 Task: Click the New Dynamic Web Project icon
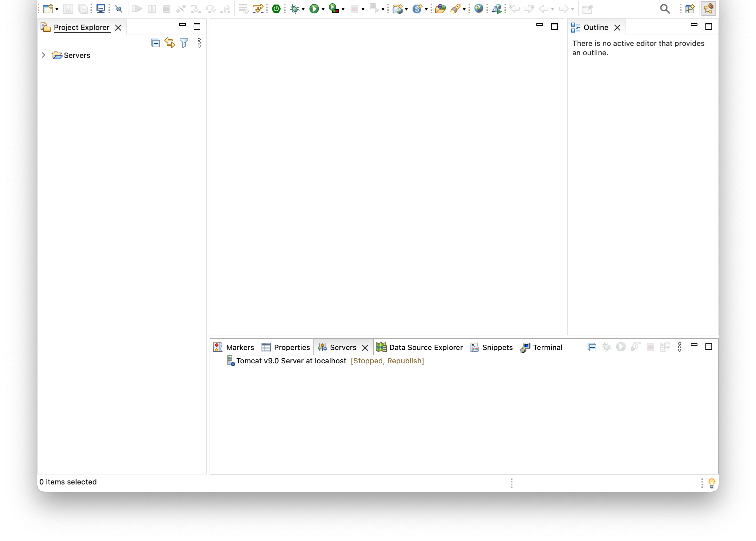[x=398, y=9]
